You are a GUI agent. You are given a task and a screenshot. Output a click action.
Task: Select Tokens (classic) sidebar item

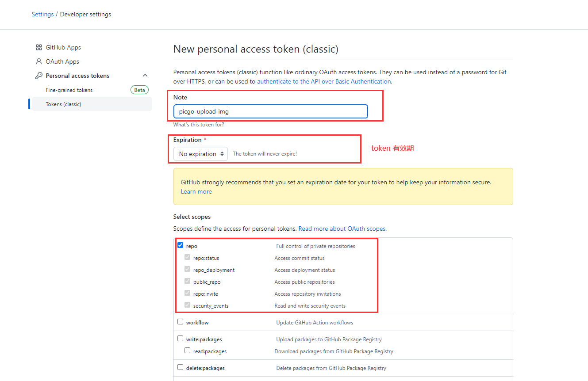92,104
